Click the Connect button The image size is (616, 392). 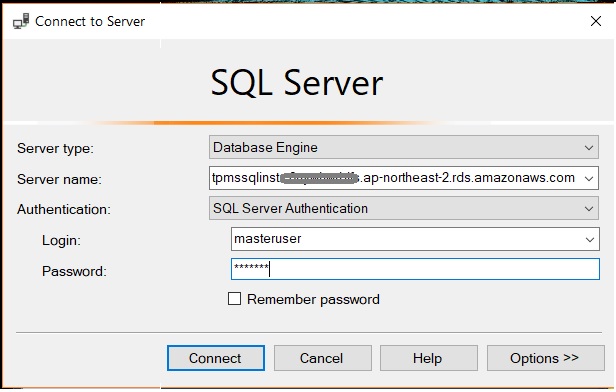(216, 358)
